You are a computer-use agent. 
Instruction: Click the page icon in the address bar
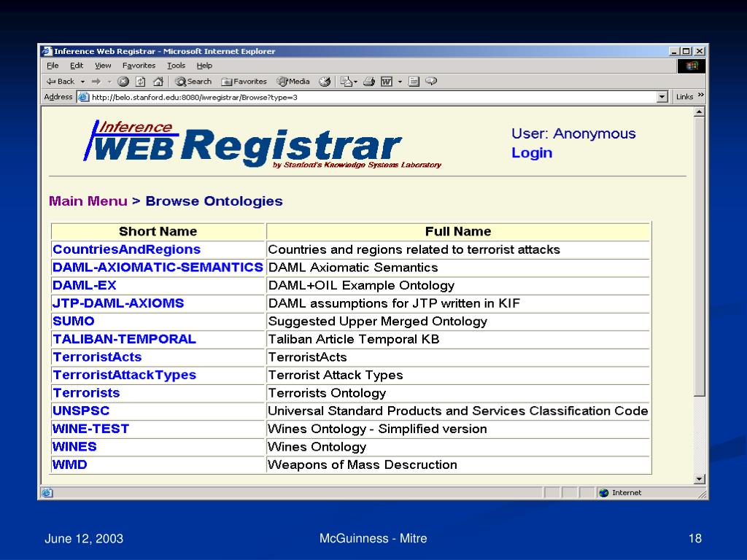click(83, 97)
